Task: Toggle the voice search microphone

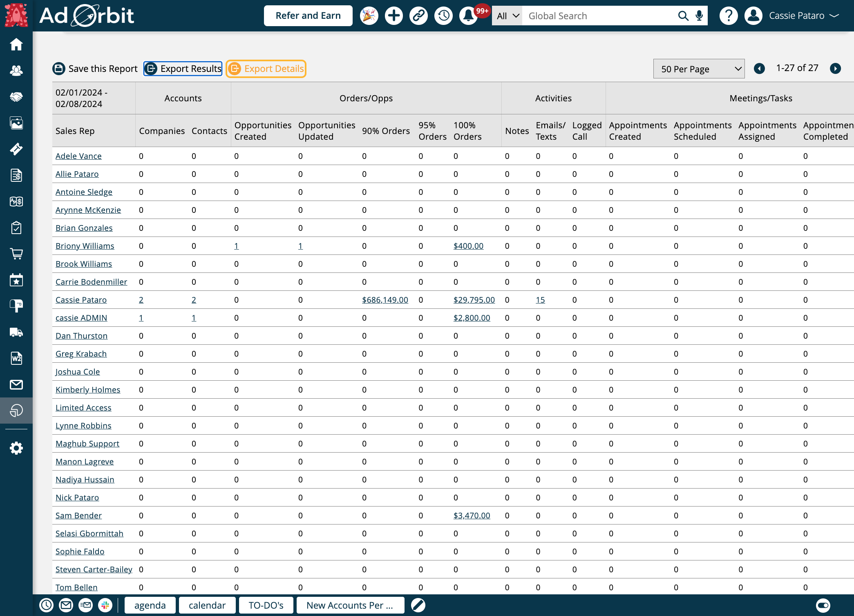Action: [x=698, y=16]
